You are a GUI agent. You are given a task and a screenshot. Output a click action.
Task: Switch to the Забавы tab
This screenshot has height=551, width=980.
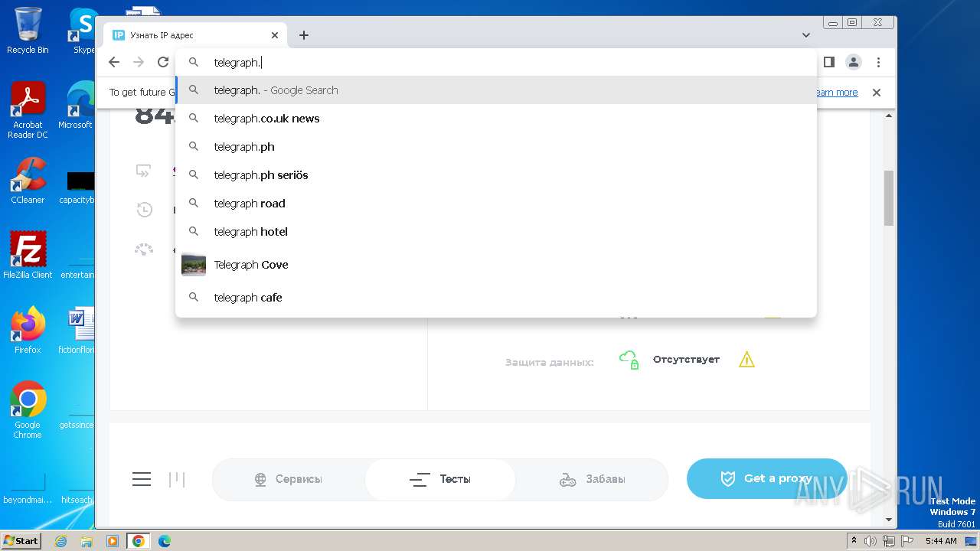click(592, 479)
